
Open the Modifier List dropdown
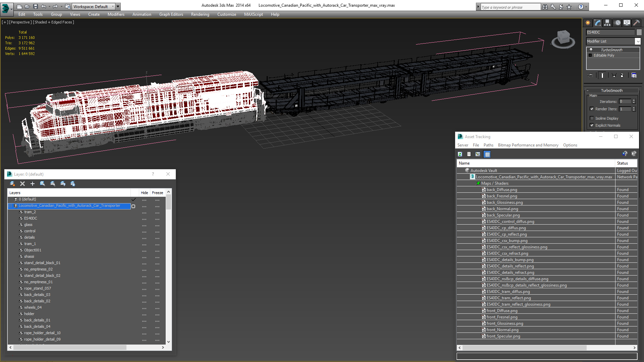tap(638, 41)
